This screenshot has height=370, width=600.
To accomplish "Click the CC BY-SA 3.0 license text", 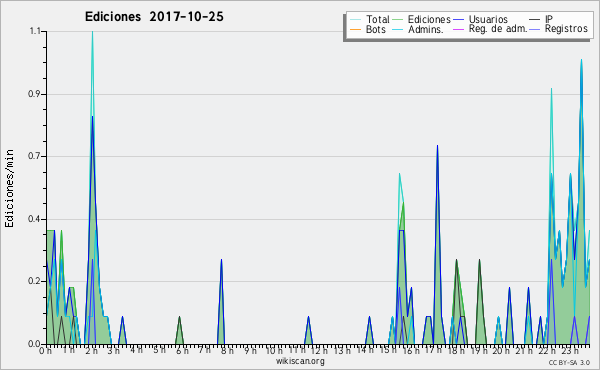I will pyautogui.click(x=569, y=362).
